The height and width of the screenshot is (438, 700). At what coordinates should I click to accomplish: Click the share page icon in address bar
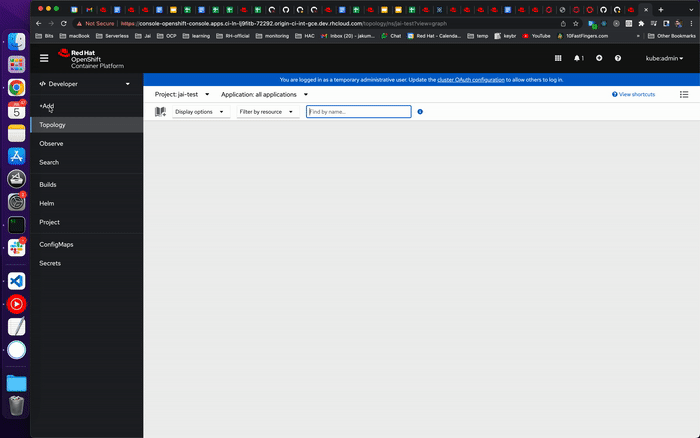pyautogui.click(x=563, y=23)
